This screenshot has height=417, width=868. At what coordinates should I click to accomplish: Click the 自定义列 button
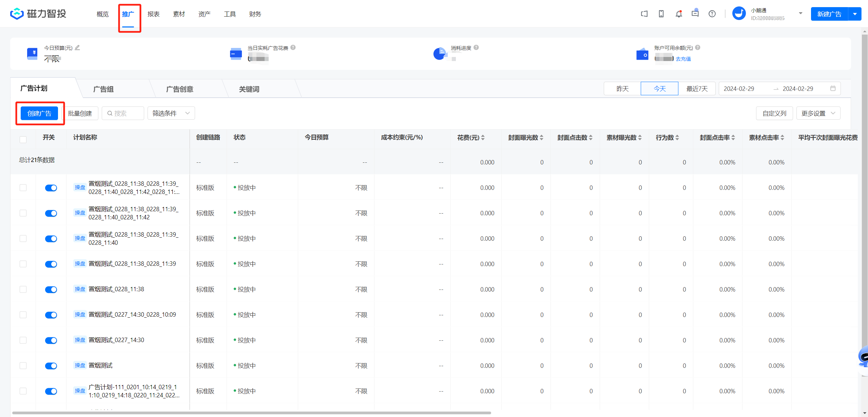774,113
